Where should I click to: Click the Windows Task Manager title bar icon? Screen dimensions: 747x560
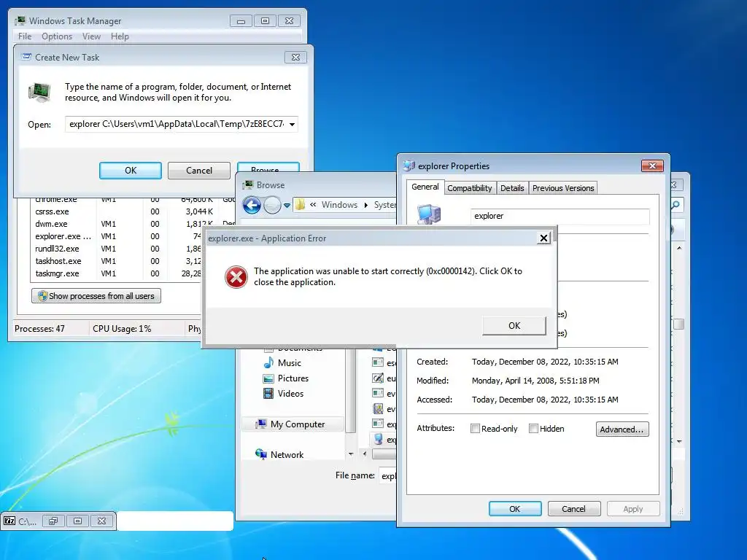click(x=20, y=21)
